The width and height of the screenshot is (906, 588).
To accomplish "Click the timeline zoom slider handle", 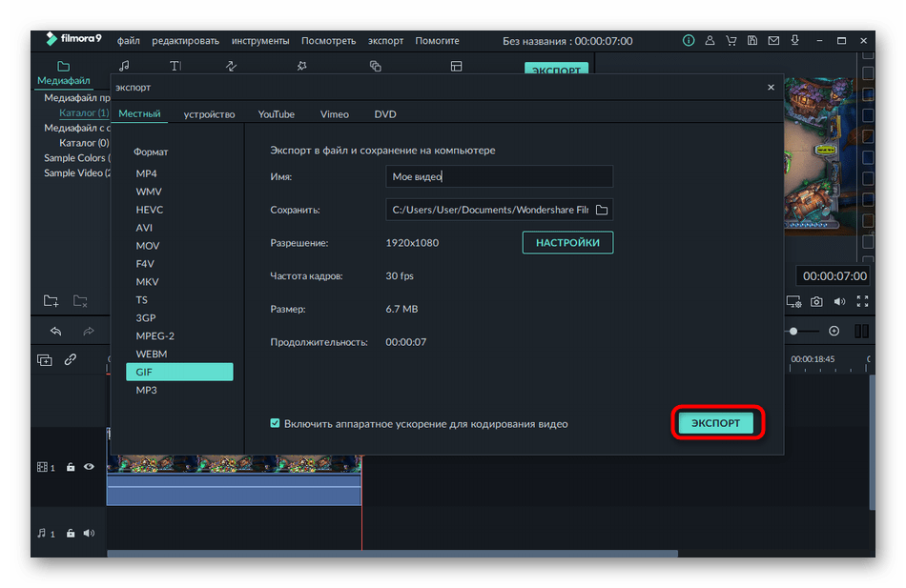I will [793, 331].
